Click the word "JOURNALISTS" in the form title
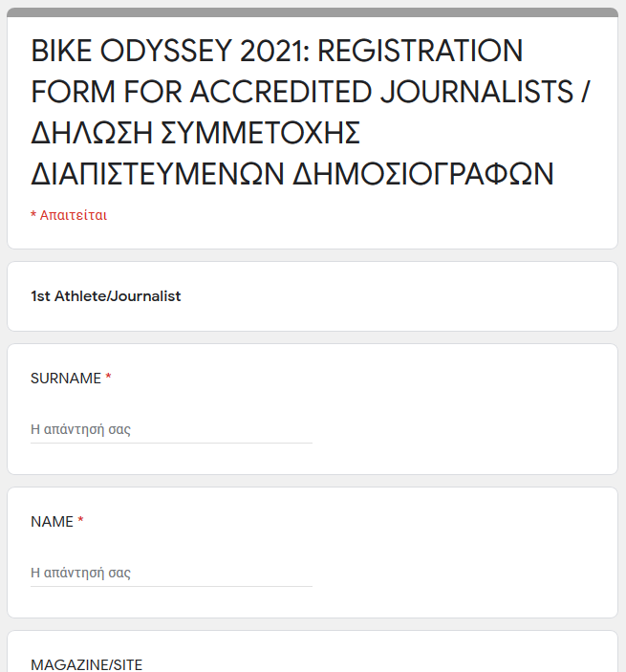This screenshot has width=626, height=672. 477,92
